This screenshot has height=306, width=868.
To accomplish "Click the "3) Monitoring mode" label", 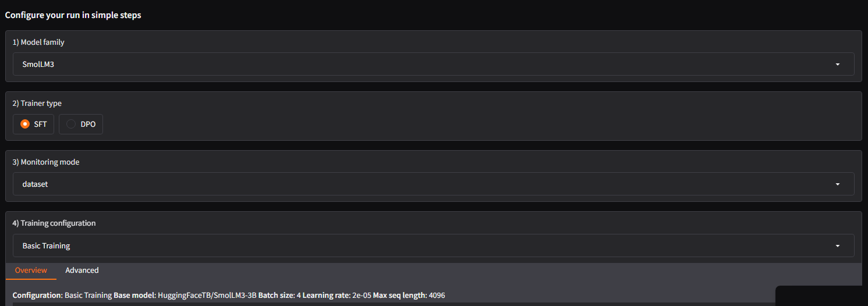I will point(46,162).
